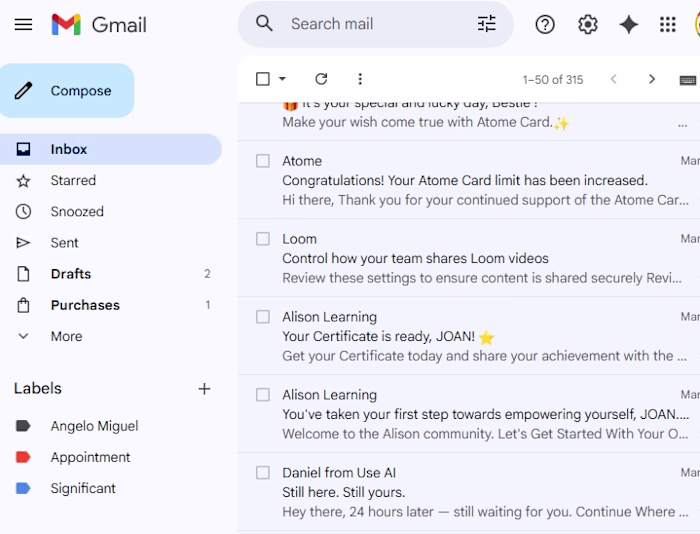Click the Compose pencil icon

pyautogui.click(x=23, y=91)
